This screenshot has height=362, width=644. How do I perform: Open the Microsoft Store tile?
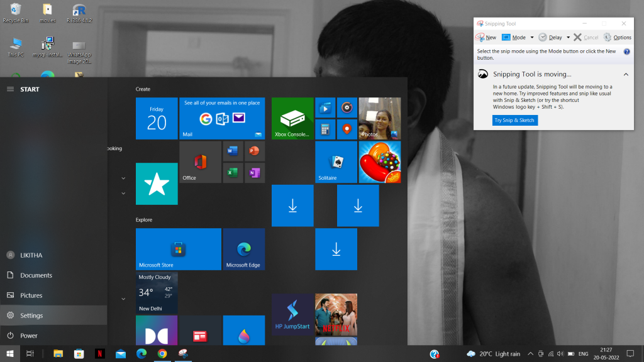point(178,249)
